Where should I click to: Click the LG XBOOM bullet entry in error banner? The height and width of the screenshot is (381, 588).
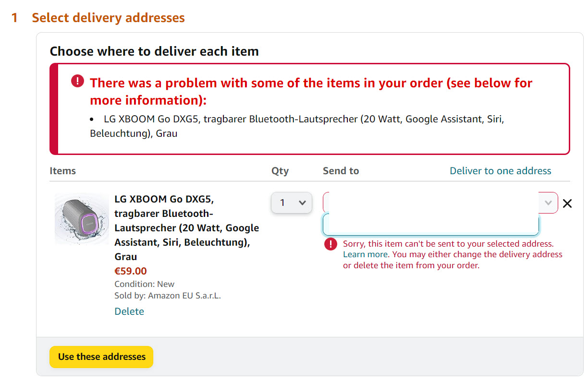(298, 126)
